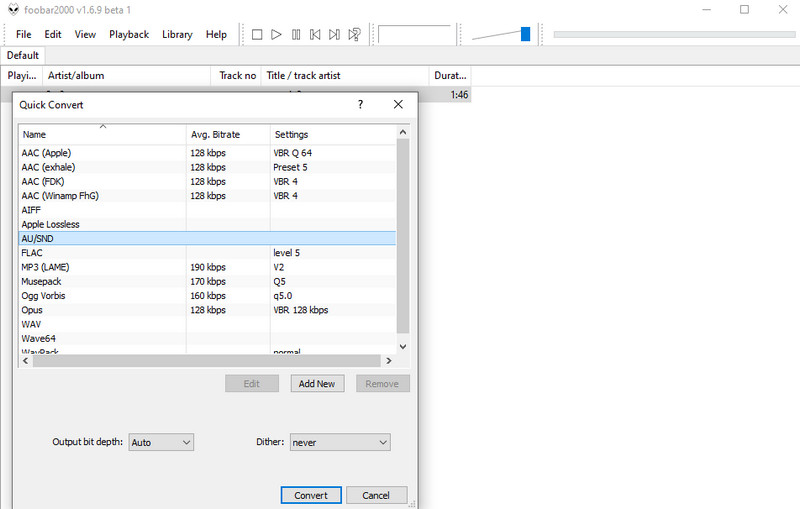Screen dimensions: 800x509
Task: Open the Library menu
Action: [177, 34]
